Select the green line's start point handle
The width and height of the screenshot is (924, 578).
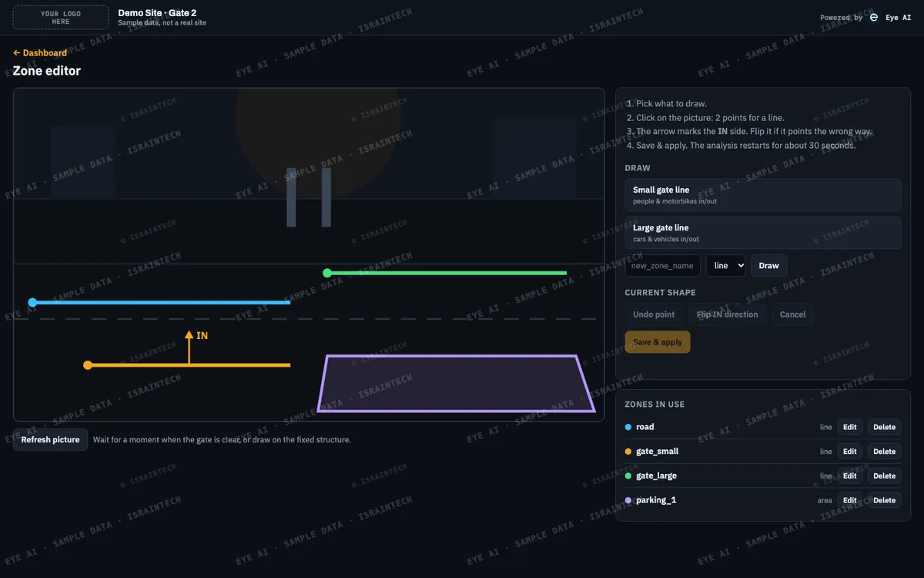327,273
